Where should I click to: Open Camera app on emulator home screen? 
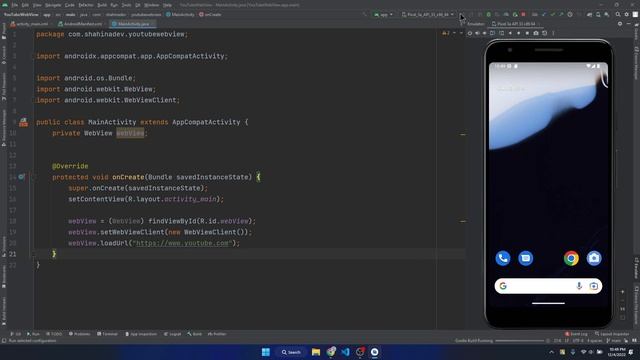(x=594, y=258)
